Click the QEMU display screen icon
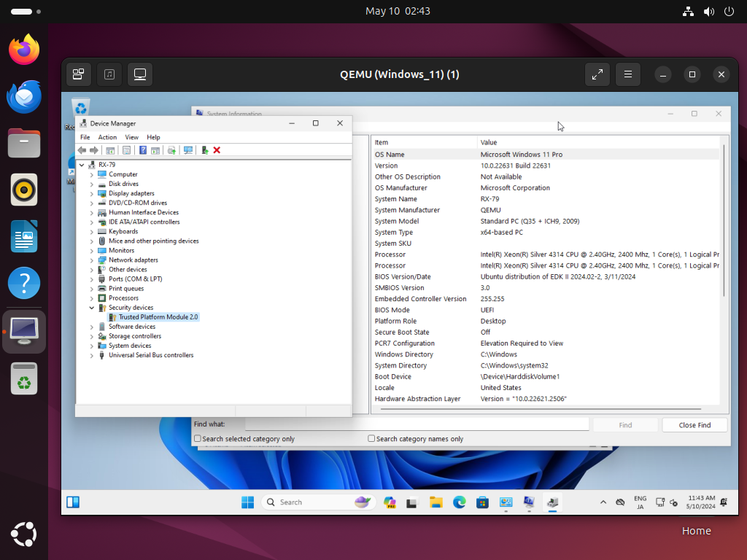 click(x=140, y=74)
